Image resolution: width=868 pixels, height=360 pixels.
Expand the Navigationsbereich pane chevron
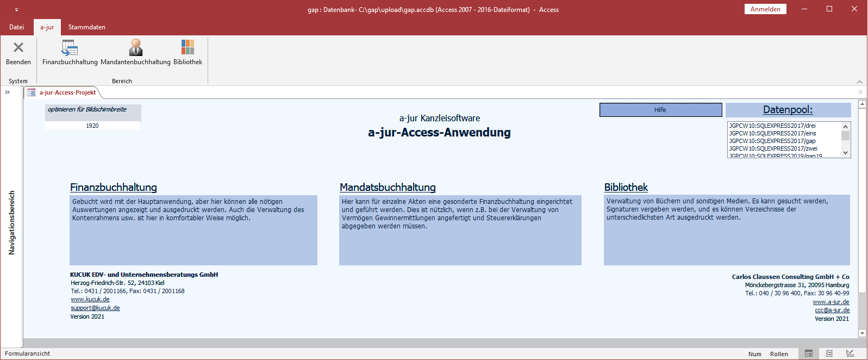pos(8,92)
